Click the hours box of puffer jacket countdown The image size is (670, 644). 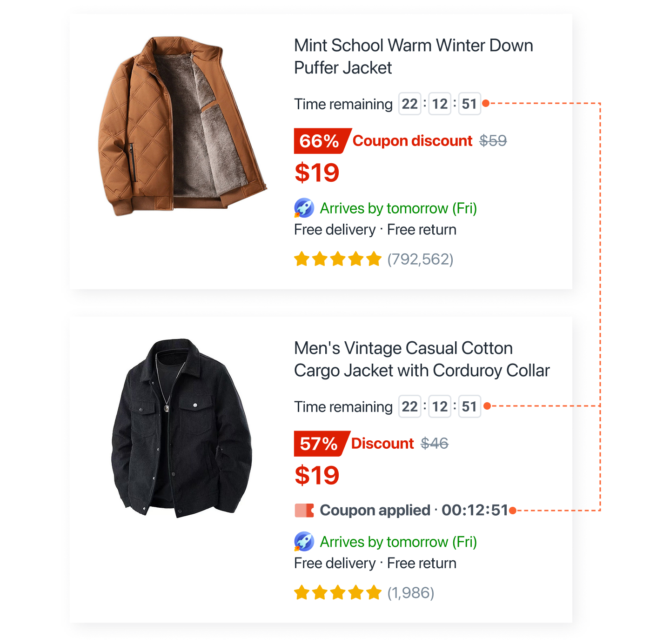[x=409, y=104]
